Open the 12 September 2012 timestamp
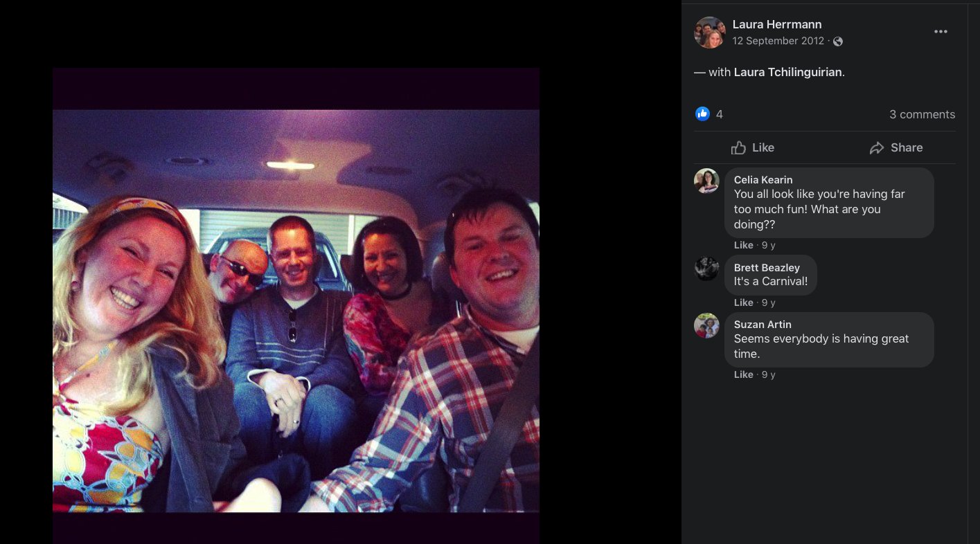 coord(778,41)
